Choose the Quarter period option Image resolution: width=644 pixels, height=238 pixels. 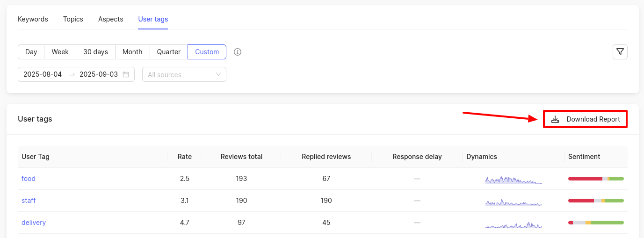(168, 52)
